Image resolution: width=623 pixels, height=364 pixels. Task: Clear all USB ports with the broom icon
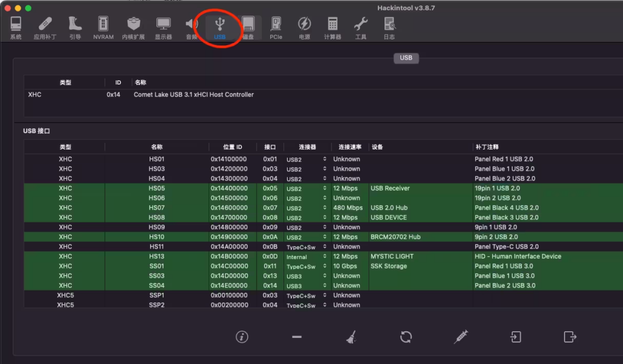tap(351, 337)
